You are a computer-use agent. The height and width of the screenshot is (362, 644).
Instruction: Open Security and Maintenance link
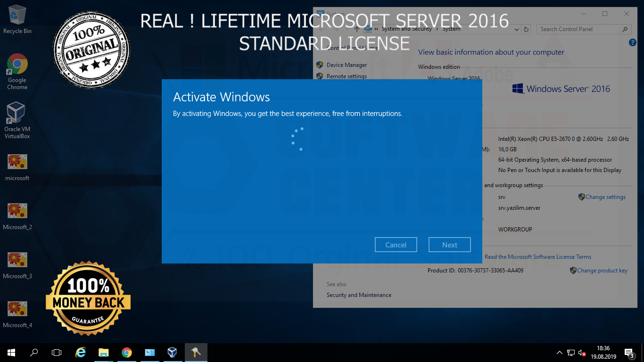[359, 295]
